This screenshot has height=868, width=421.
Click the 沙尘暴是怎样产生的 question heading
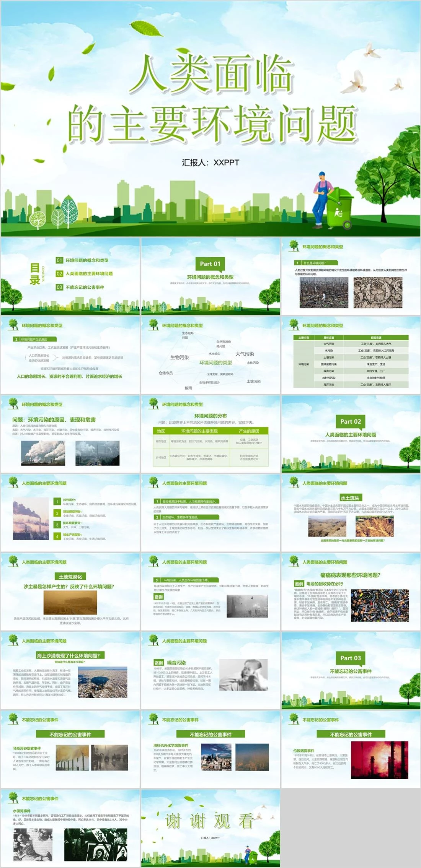click(x=69, y=587)
